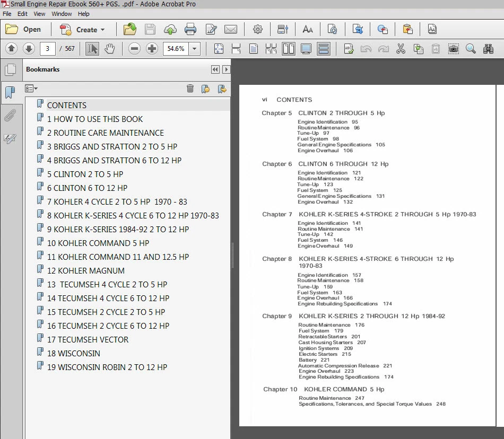Delete selected bookmark with trash icon
The image size is (504, 439).
click(190, 89)
